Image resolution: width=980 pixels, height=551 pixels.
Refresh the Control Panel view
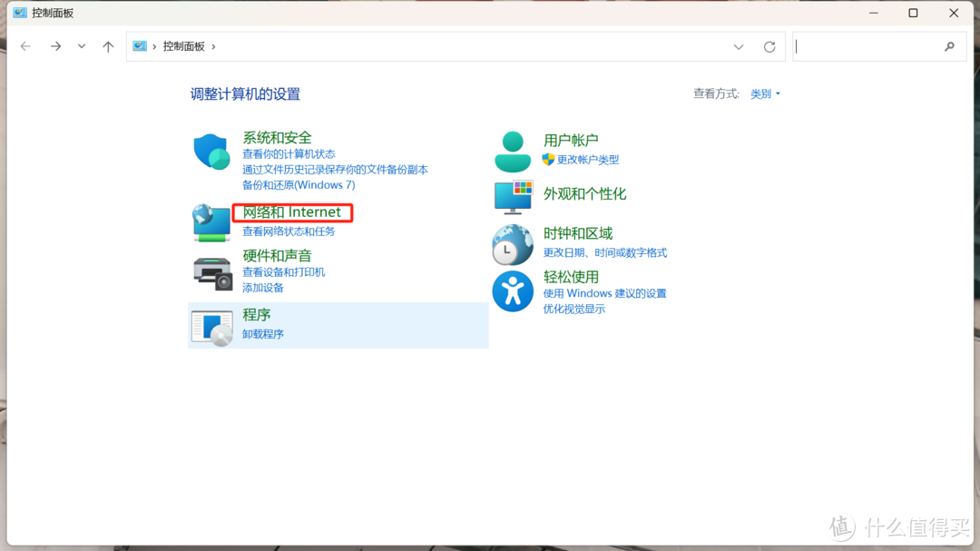769,47
